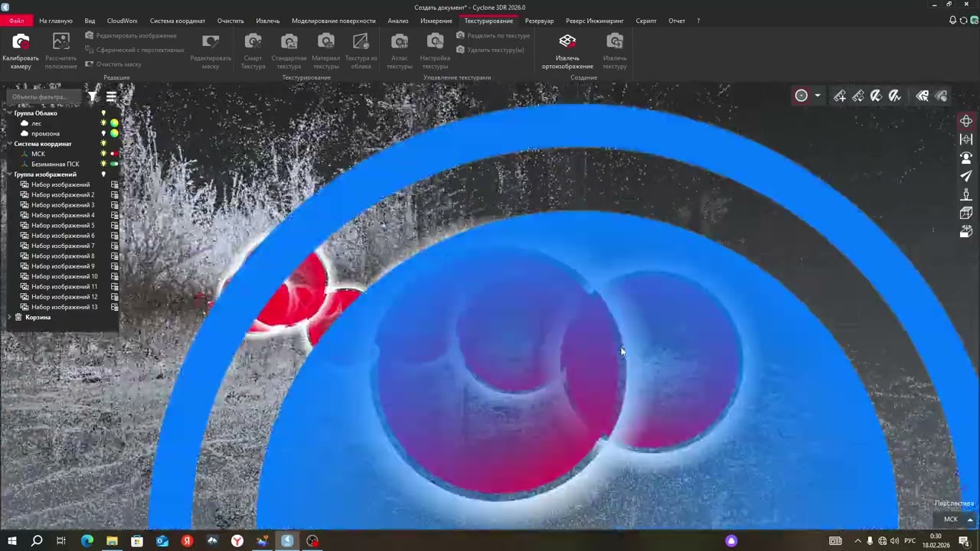
Task: Show hidden system tray icons
Action: 857,541
